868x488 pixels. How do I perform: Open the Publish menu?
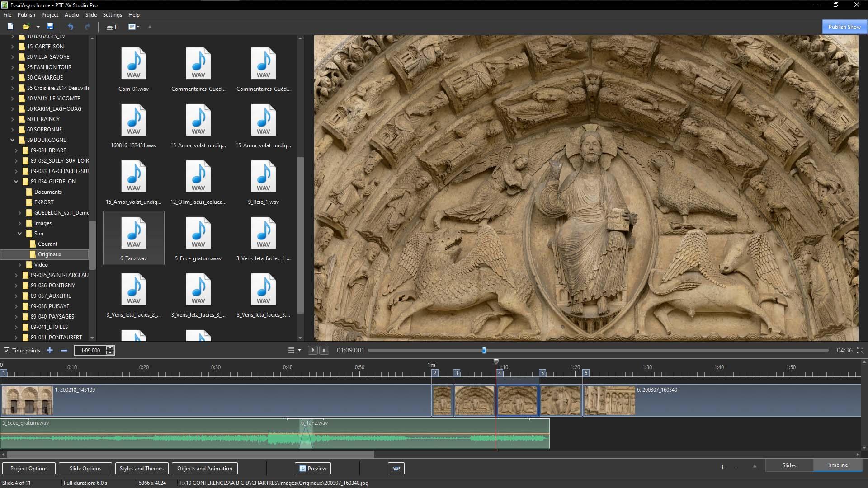tap(26, 14)
